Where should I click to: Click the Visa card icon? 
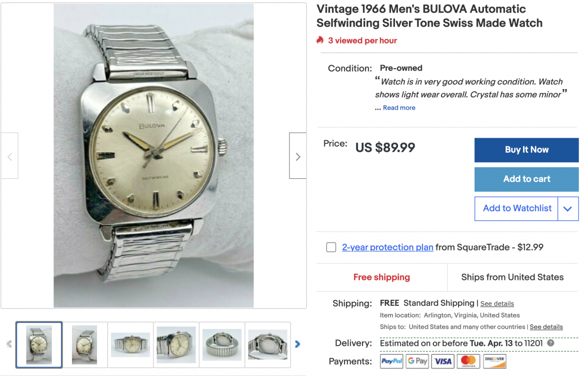(443, 361)
